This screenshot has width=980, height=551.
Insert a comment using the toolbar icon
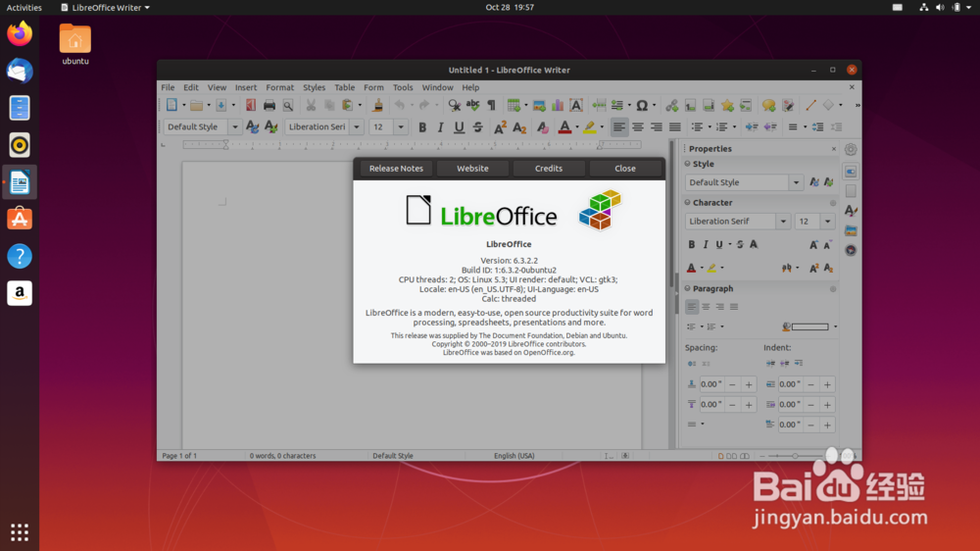pos(768,106)
